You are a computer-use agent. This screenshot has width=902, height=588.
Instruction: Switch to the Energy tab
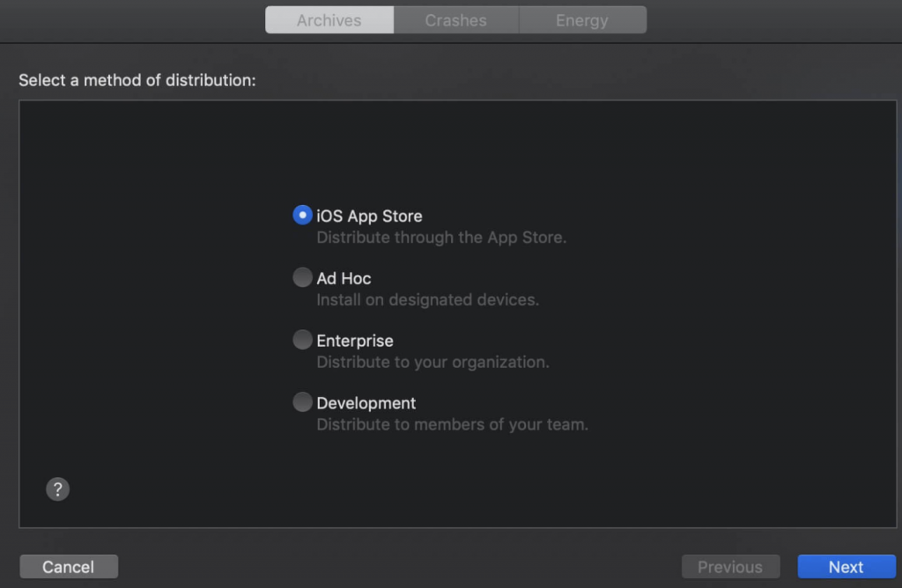(581, 20)
